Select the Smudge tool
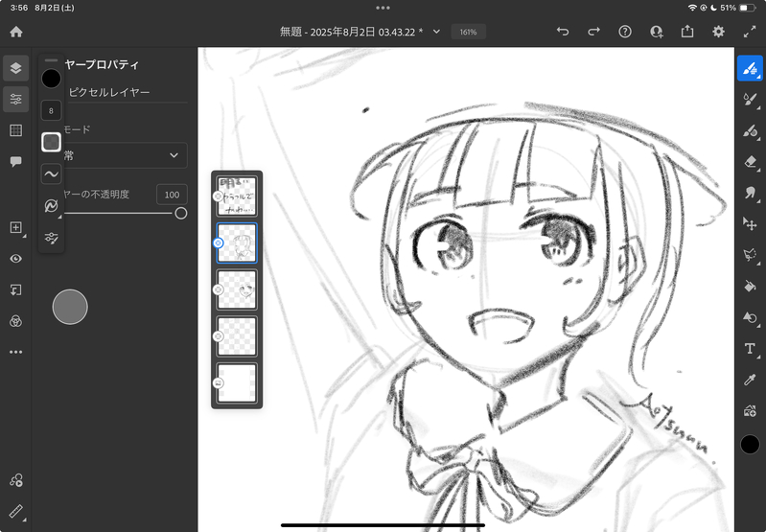This screenshot has height=532, width=766. point(750,193)
